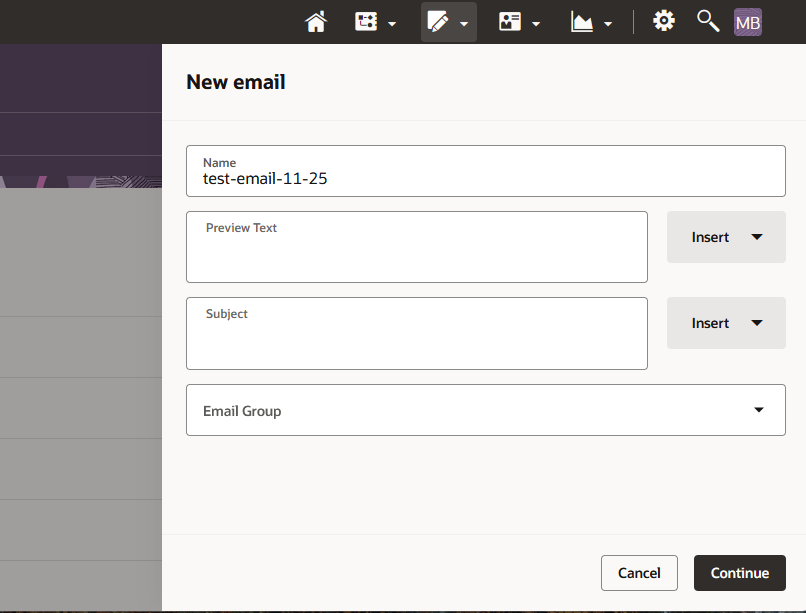
Task: Open the MB user profile avatar
Action: pyautogui.click(x=748, y=22)
